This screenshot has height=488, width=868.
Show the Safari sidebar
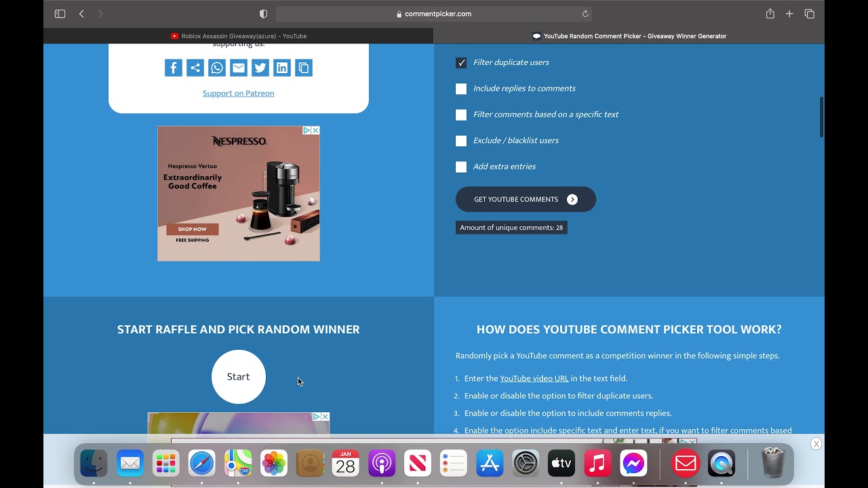(60, 14)
